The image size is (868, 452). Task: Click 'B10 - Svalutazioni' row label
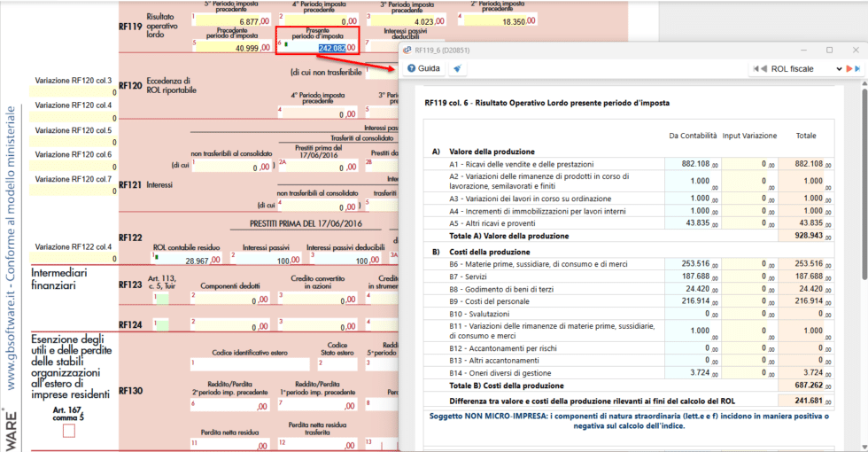479,314
